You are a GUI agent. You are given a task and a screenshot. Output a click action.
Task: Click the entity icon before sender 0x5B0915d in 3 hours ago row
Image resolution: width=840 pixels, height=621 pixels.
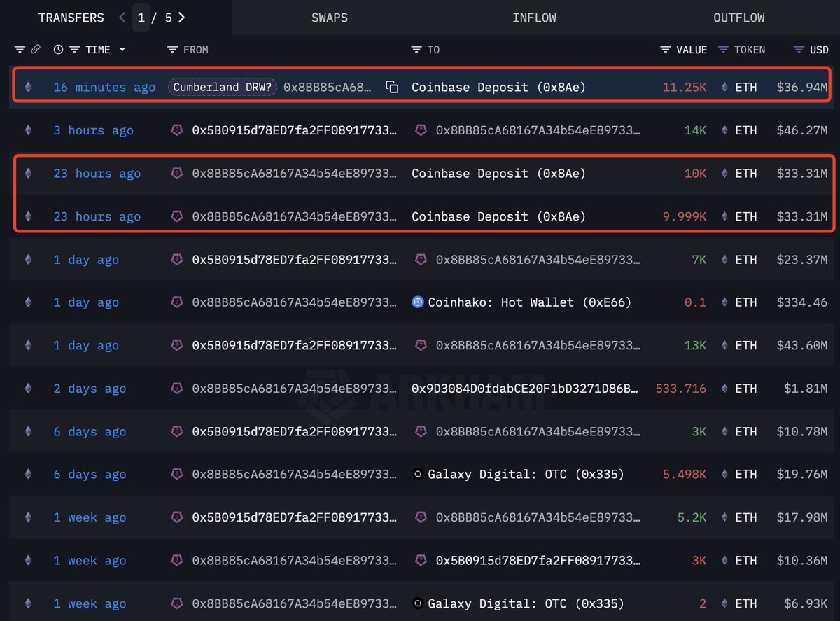(177, 130)
